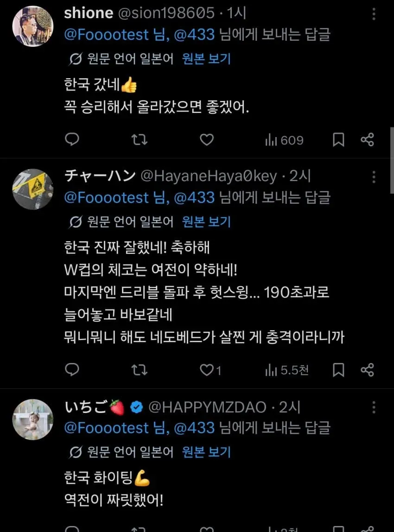
Task: Open @Foooootest mention in チャーハン's reply
Action: (x=106, y=198)
